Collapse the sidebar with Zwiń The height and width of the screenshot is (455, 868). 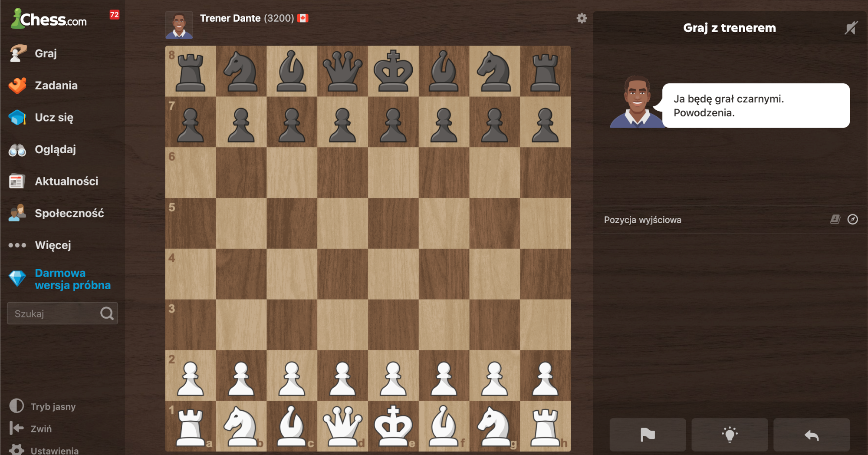click(43, 429)
